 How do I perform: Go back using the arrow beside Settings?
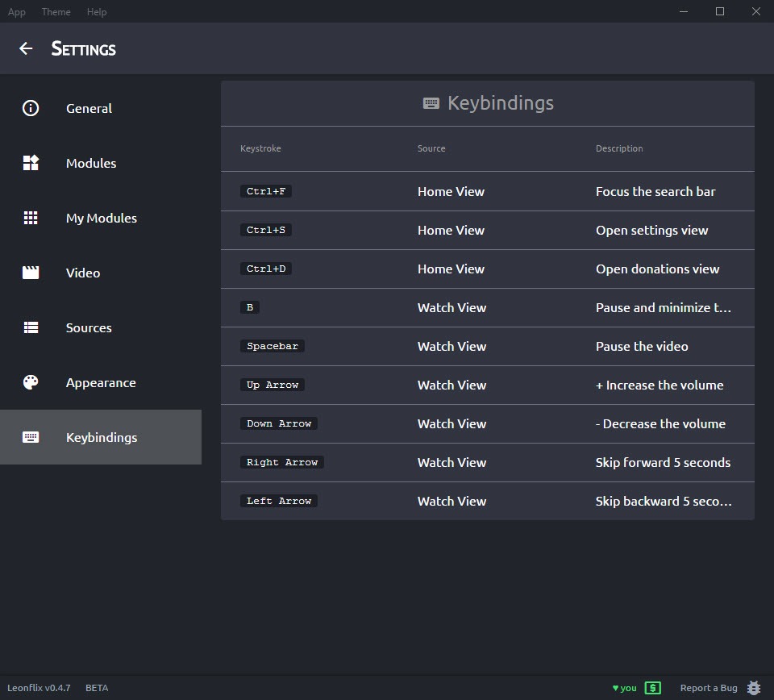tap(26, 48)
